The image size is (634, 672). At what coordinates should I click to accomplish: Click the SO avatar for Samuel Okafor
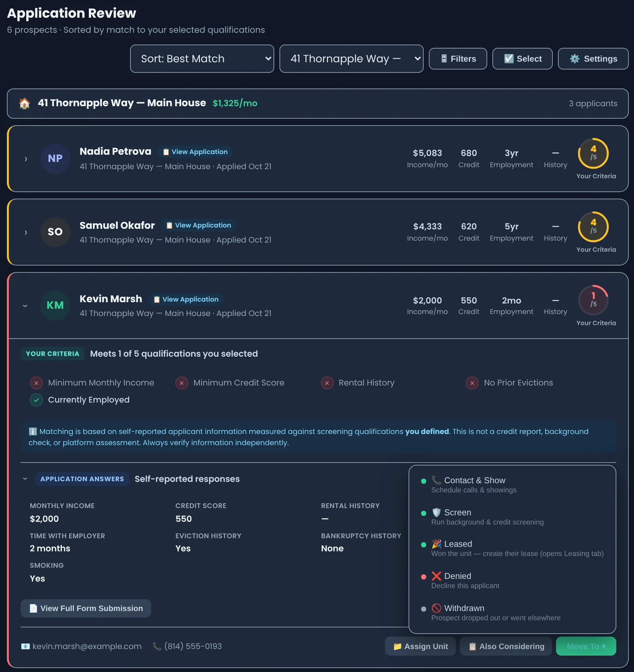[55, 232]
